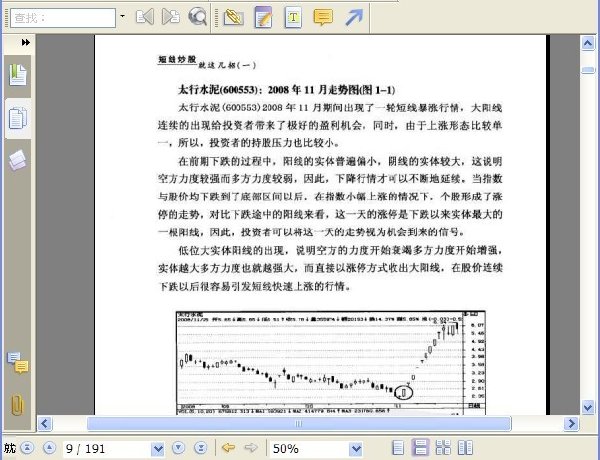Viewport: 600px width, 460px height.
Task: Select the blue arrow drawing tool
Action: click(x=354, y=17)
